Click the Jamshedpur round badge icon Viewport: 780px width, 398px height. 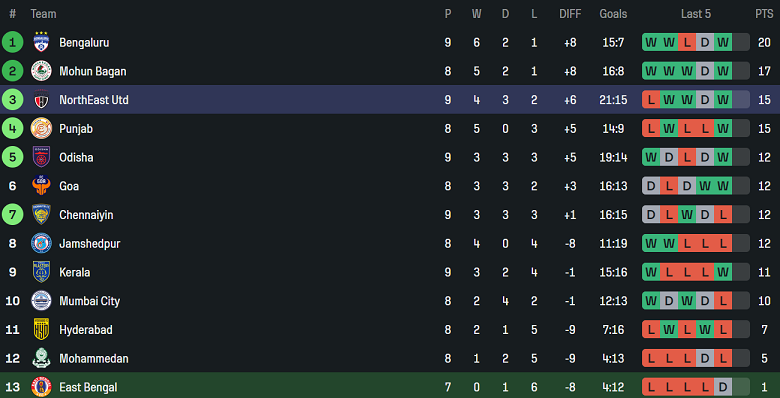pyautogui.click(x=41, y=243)
